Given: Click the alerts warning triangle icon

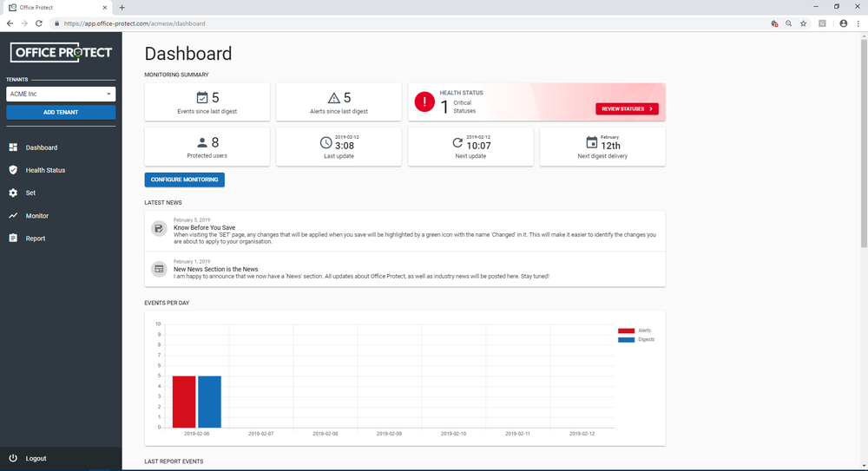Looking at the screenshot, I should click(334, 98).
